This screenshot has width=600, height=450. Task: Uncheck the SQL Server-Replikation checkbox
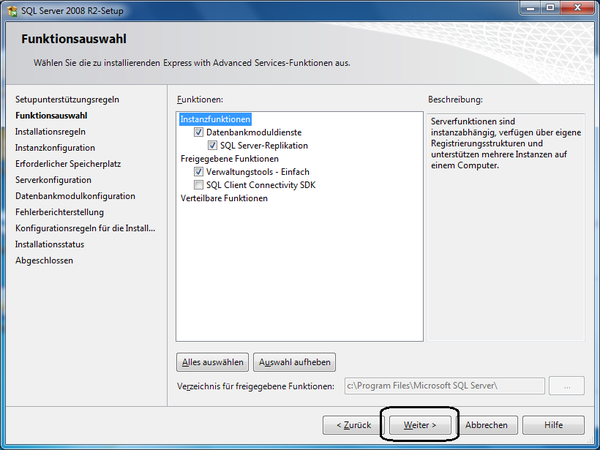pos(212,145)
